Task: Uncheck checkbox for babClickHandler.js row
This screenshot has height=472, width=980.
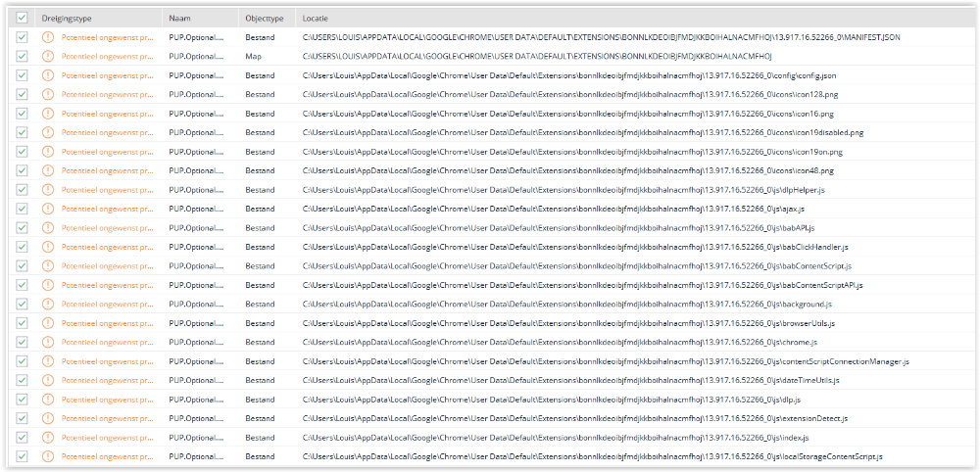Action: [x=22, y=247]
